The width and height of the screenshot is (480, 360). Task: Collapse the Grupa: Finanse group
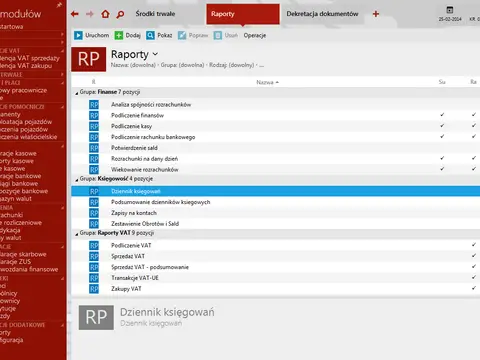77,93
